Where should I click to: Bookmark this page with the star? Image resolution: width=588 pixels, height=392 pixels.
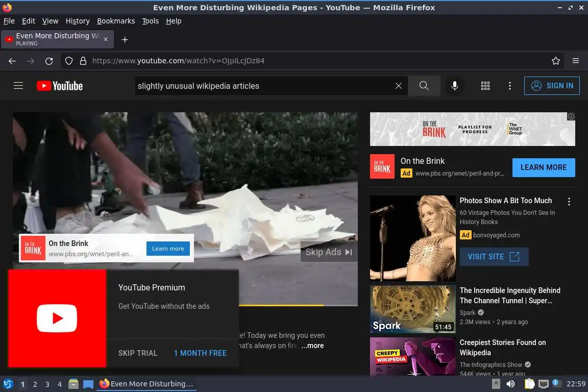click(556, 61)
